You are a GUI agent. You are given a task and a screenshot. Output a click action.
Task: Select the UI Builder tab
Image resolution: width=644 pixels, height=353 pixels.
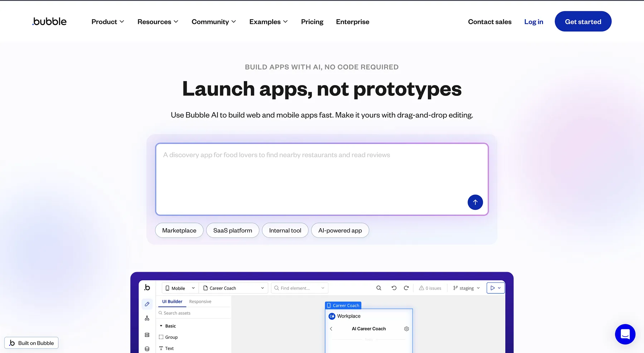click(x=172, y=301)
